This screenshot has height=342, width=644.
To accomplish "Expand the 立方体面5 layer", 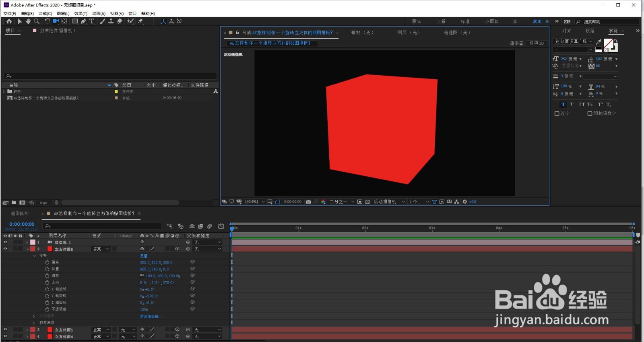I will 27,330.
